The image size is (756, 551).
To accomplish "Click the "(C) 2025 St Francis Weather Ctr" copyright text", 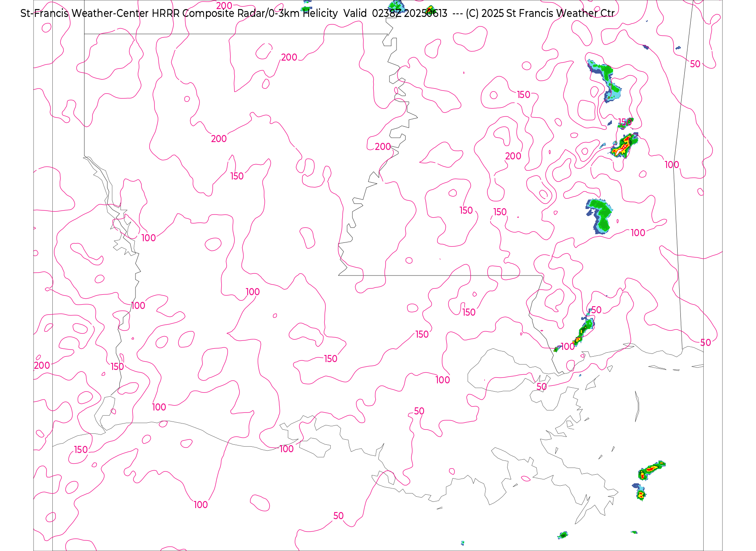I will (540, 13).
